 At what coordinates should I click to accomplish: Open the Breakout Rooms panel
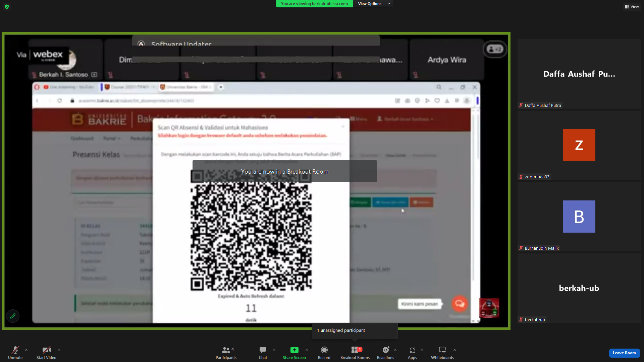355,353
